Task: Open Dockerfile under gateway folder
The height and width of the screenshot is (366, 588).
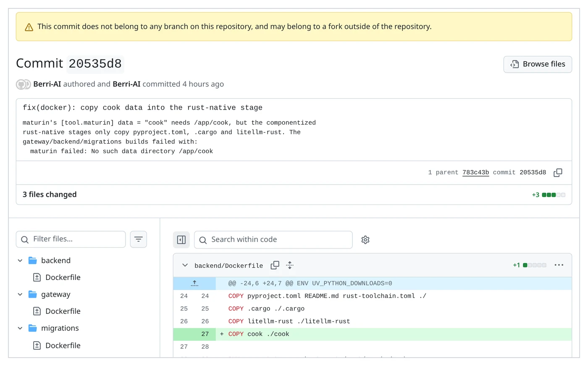Action: tap(63, 311)
